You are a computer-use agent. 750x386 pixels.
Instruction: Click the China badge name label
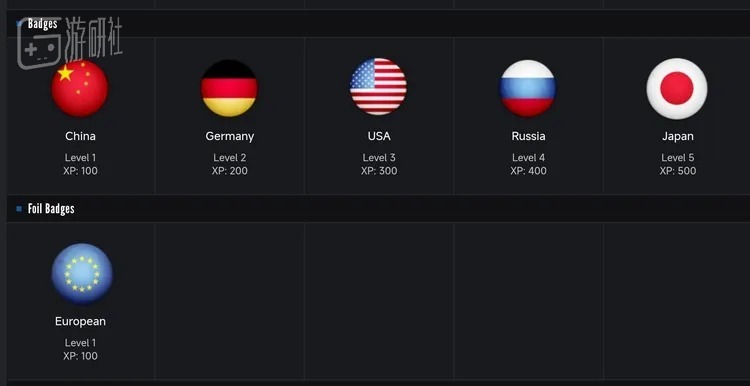click(80, 136)
